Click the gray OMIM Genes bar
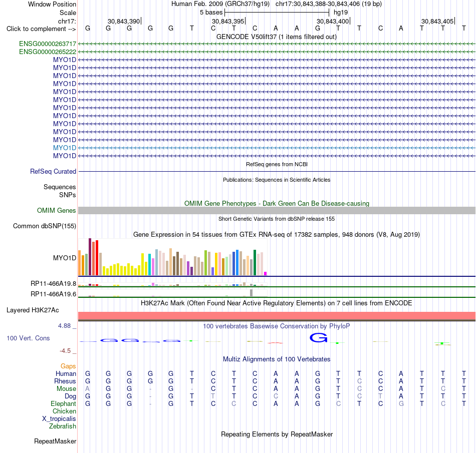This screenshot has height=453, width=476. [x=277, y=210]
